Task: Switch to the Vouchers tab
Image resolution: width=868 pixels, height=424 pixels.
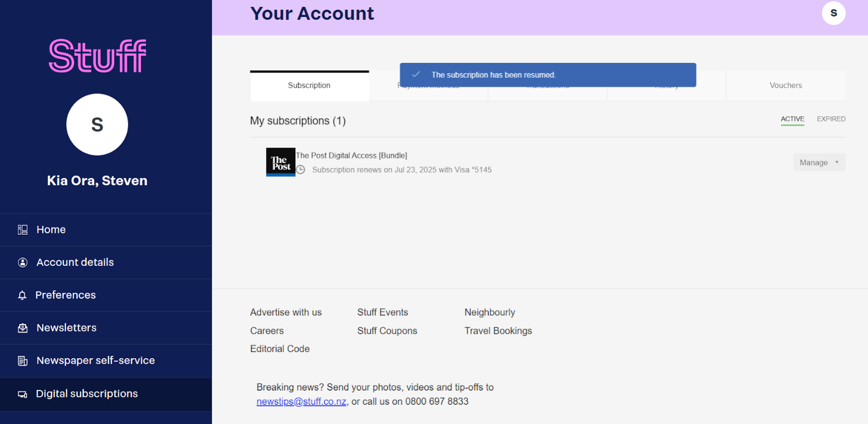Action: pos(786,86)
